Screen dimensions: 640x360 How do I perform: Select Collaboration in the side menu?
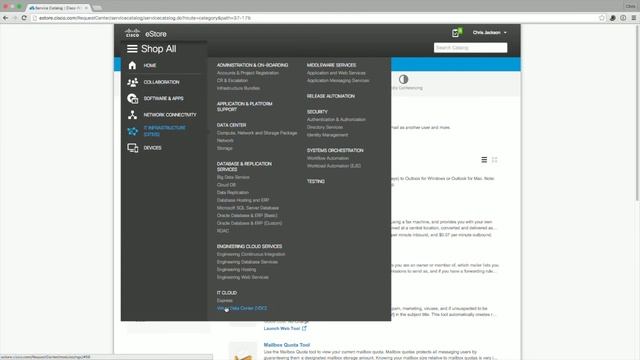click(161, 82)
